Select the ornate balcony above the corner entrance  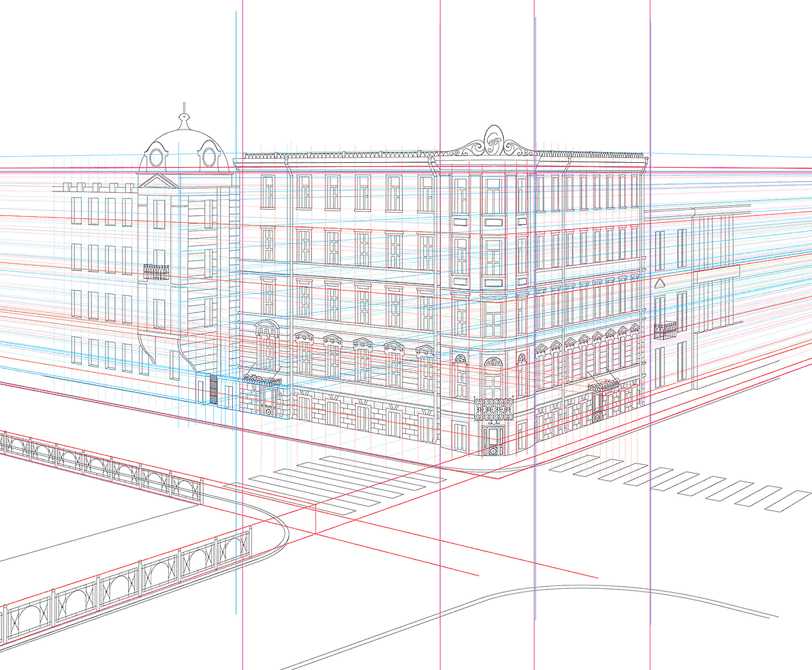coord(493,410)
